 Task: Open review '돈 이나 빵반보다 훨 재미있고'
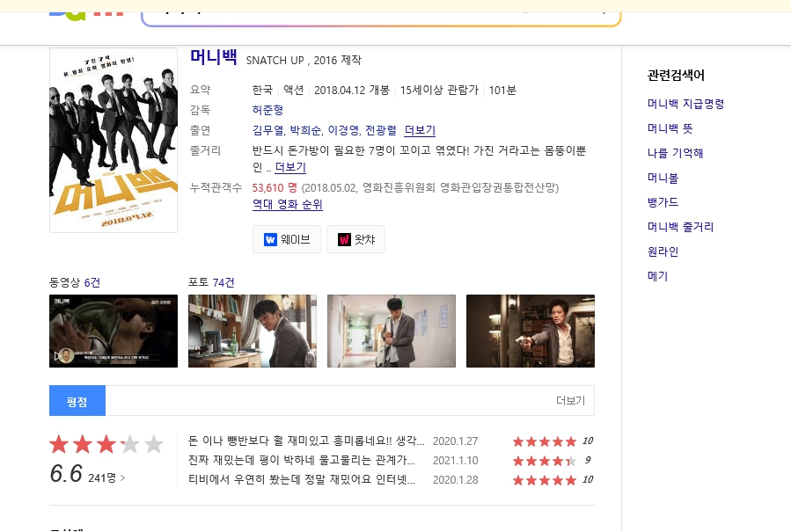(306, 441)
